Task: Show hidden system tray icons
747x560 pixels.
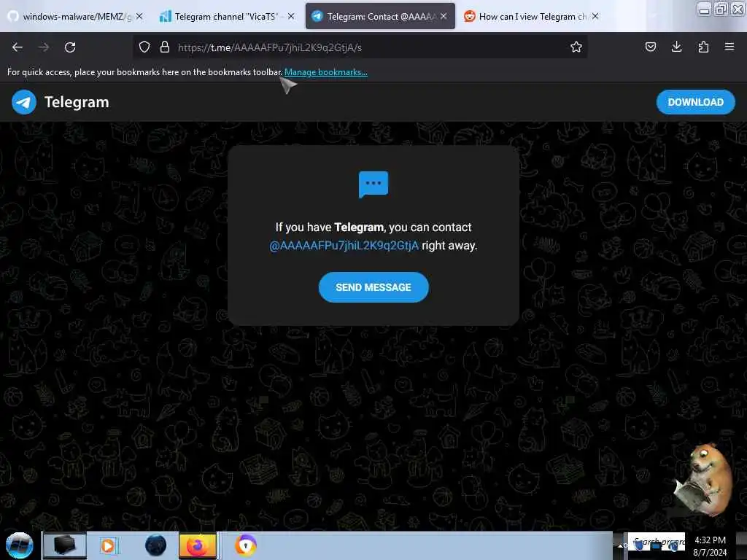Action: click(621, 545)
